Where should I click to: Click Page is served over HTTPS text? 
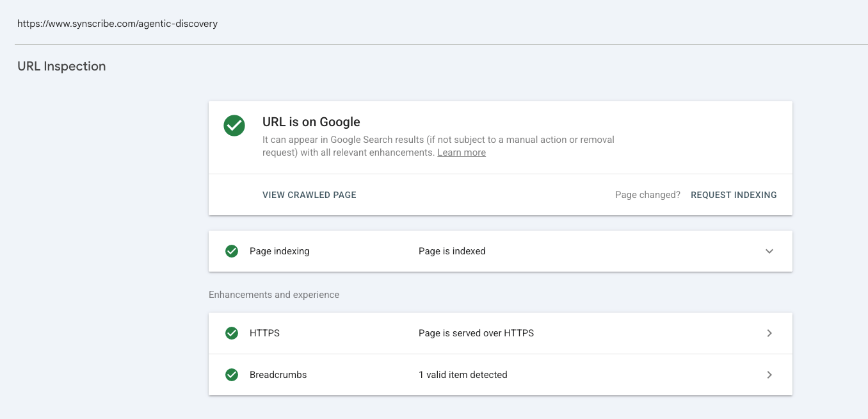[476, 333]
